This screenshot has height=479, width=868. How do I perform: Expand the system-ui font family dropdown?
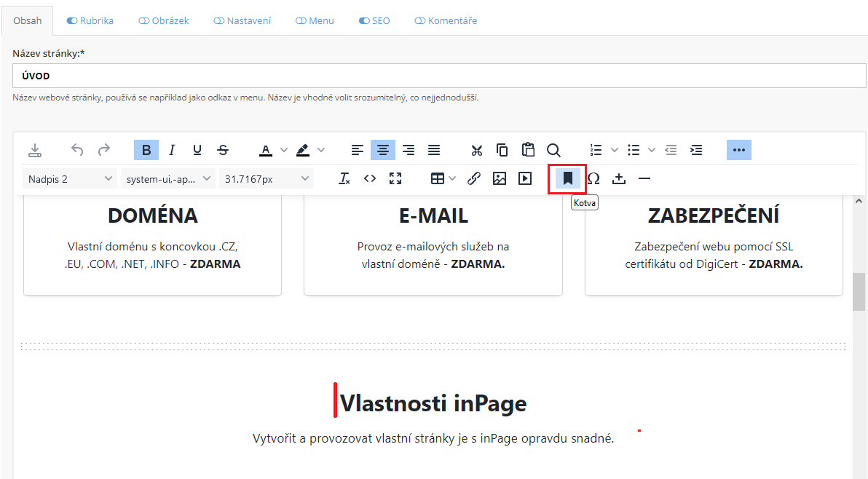tap(167, 178)
